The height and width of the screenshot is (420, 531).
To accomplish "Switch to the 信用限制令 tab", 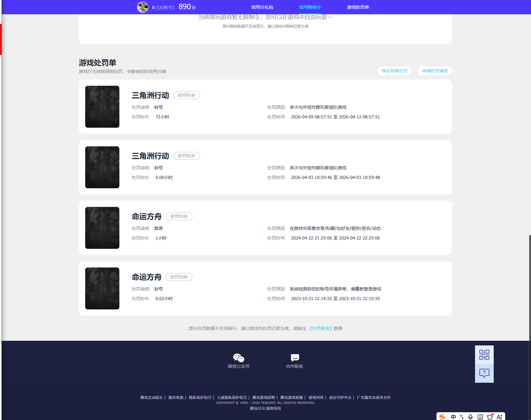I will pos(310,7).
